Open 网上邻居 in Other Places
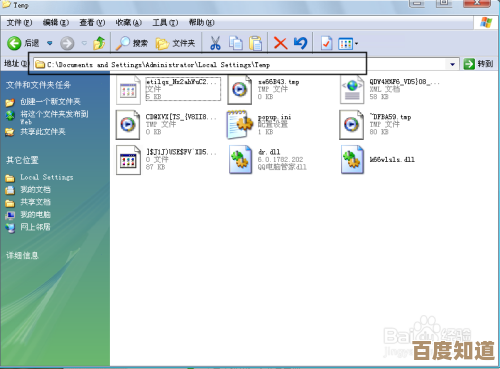This screenshot has height=369, width=500. 35,227
